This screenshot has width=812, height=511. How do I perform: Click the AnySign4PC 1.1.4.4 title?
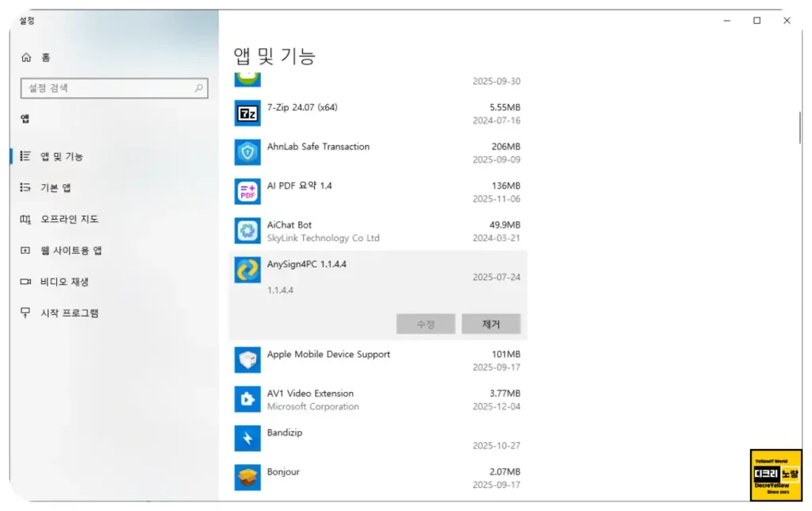307,263
